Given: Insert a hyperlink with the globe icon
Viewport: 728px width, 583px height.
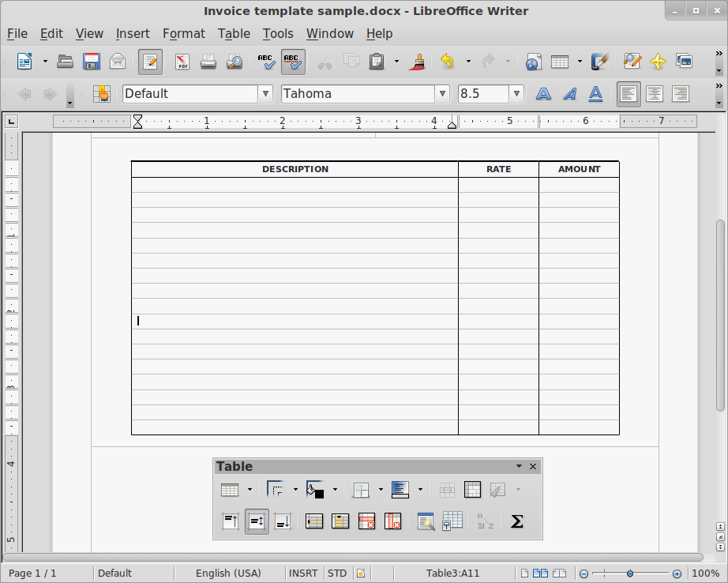Looking at the screenshot, I should [533, 62].
